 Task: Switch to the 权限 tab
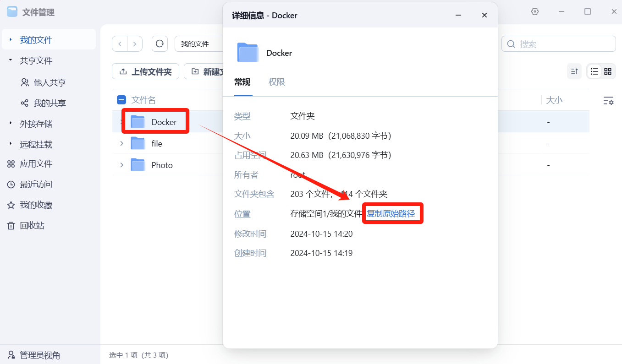coord(276,82)
